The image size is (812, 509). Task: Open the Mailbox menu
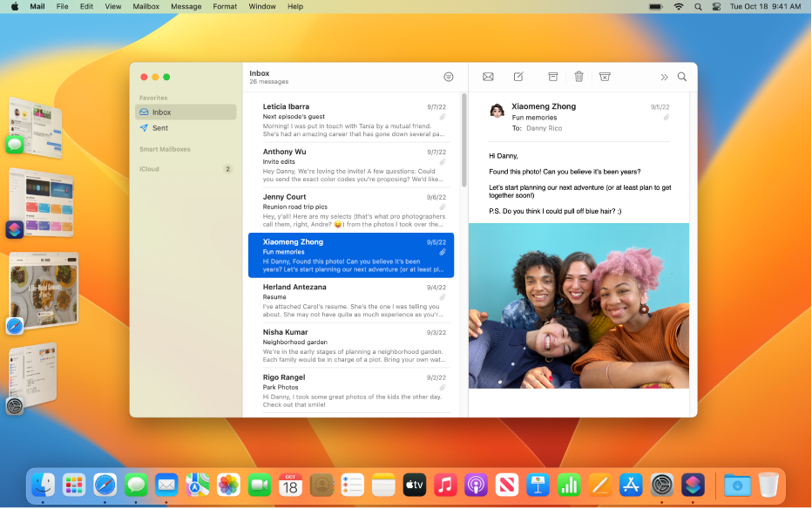pyautogui.click(x=145, y=6)
